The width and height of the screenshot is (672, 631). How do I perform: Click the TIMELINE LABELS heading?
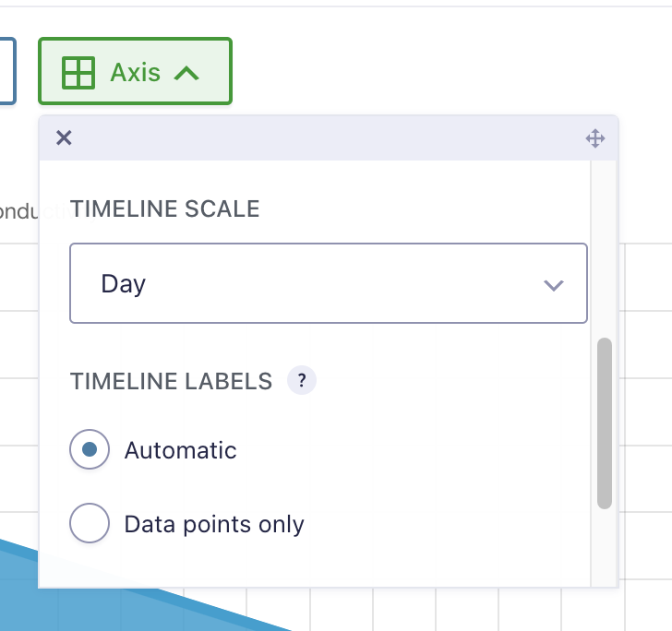(x=171, y=381)
